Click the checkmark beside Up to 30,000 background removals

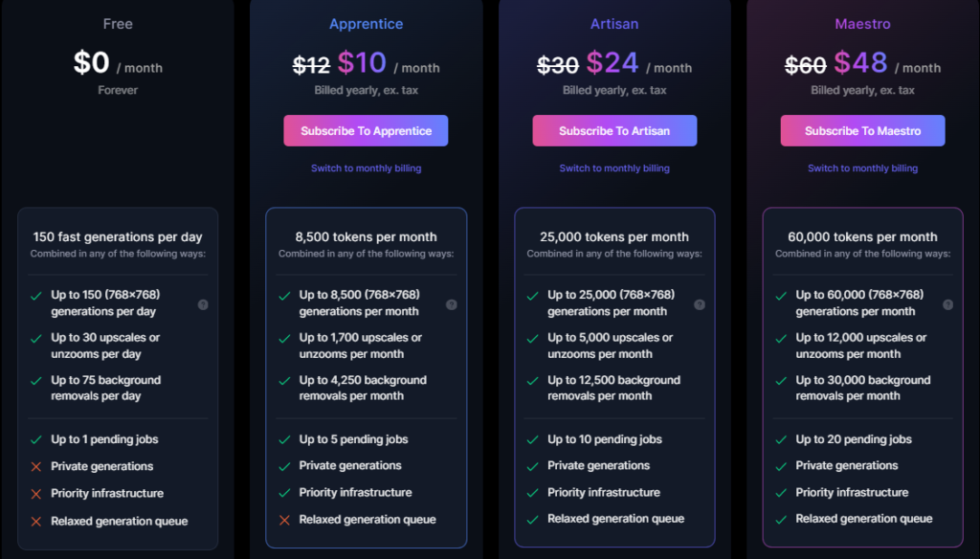point(781,381)
